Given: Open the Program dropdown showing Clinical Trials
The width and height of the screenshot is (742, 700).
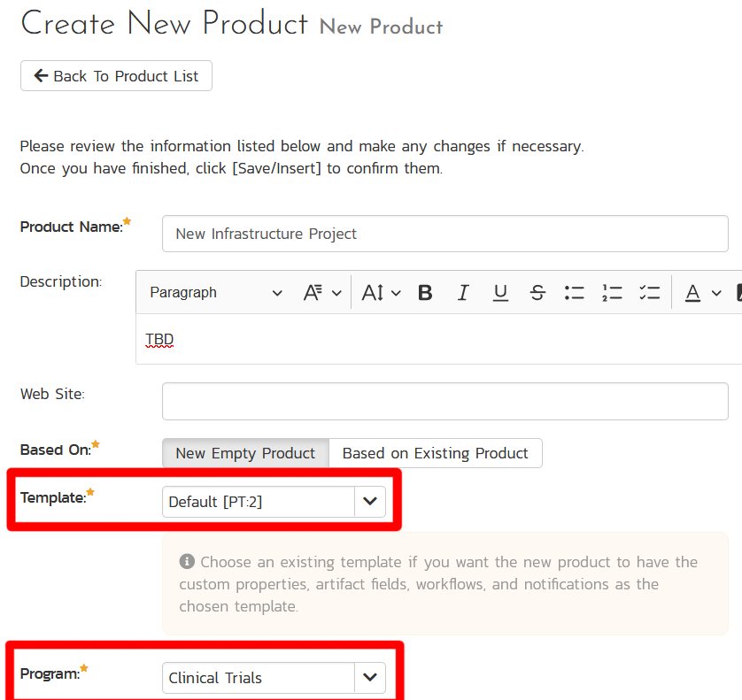Looking at the screenshot, I should [274, 678].
